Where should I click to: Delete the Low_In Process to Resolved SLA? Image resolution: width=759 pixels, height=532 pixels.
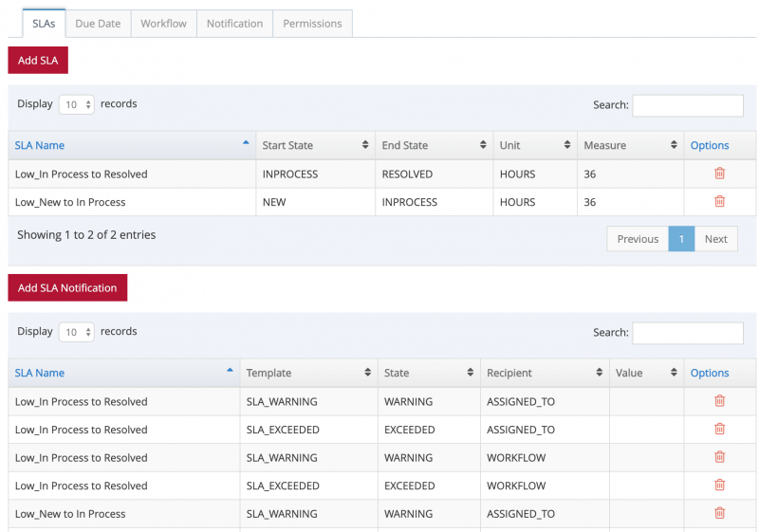(719, 174)
